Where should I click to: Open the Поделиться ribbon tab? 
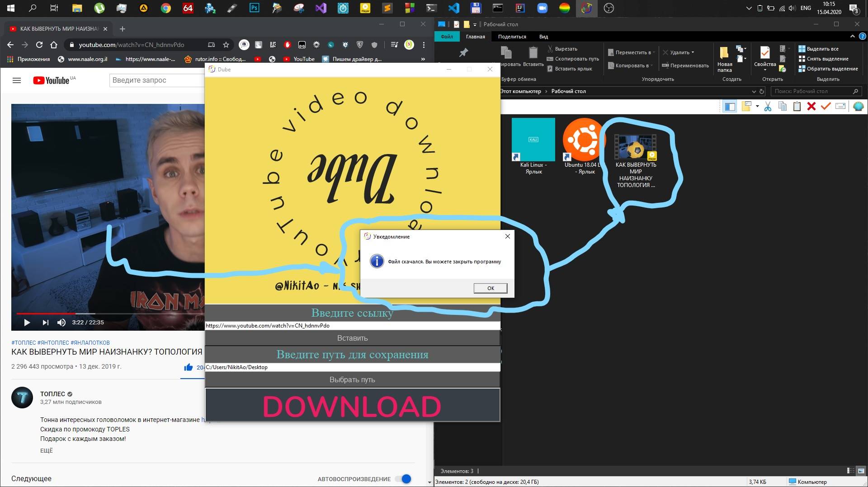point(512,37)
